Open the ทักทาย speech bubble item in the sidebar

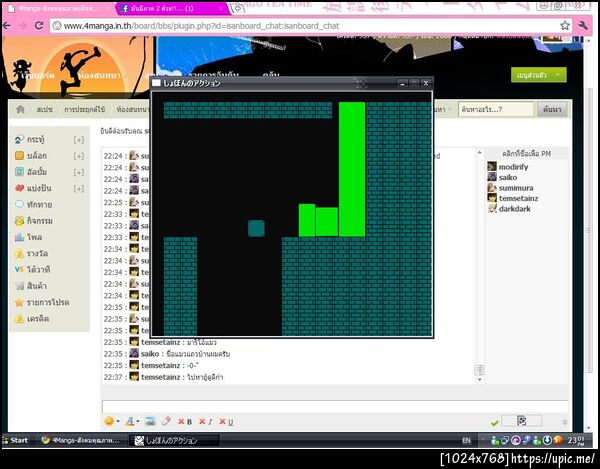(34, 205)
